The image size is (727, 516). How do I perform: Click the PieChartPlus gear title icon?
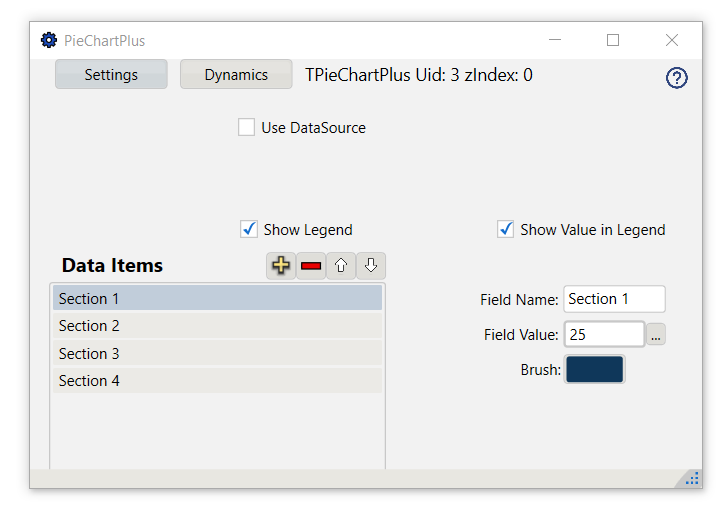click(x=49, y=40)
